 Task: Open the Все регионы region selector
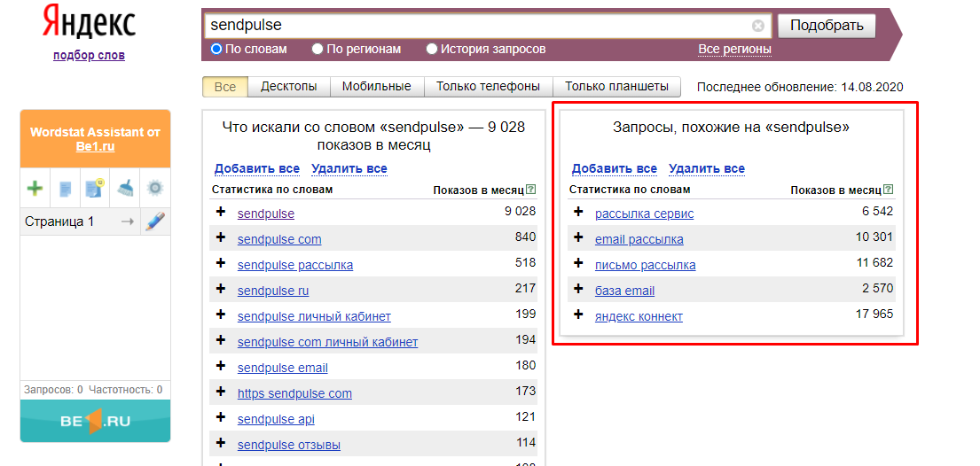734,50
